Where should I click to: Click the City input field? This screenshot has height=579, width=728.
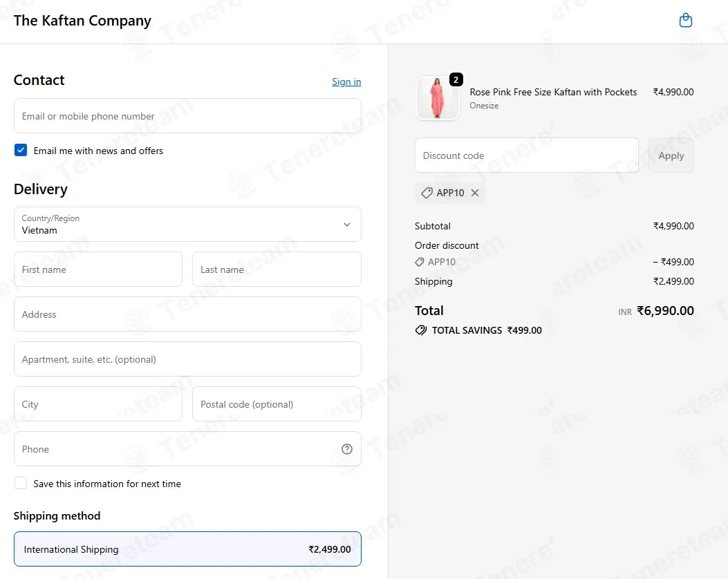pyautogui.click(x=98, y=404)
